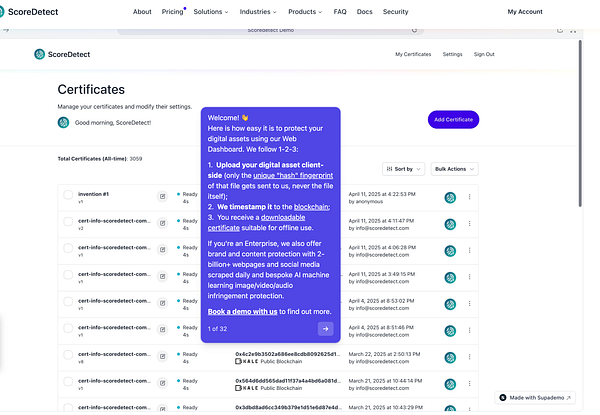Viewport: 600px width, 415px height.
Task: Click the edit icon in the March 21 10:44:14 PM row
Action: click(163, 383)
